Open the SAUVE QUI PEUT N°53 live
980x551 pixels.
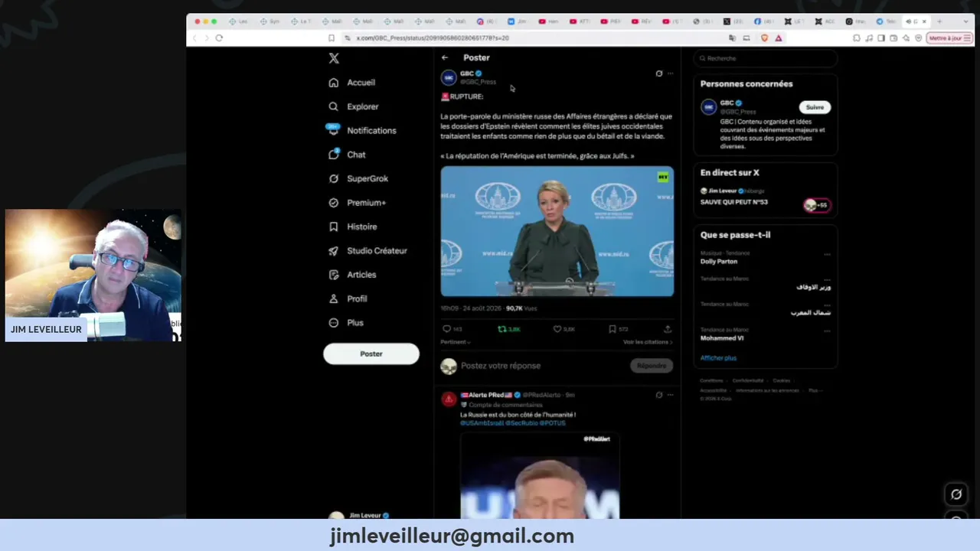click(x=733, y=202)
